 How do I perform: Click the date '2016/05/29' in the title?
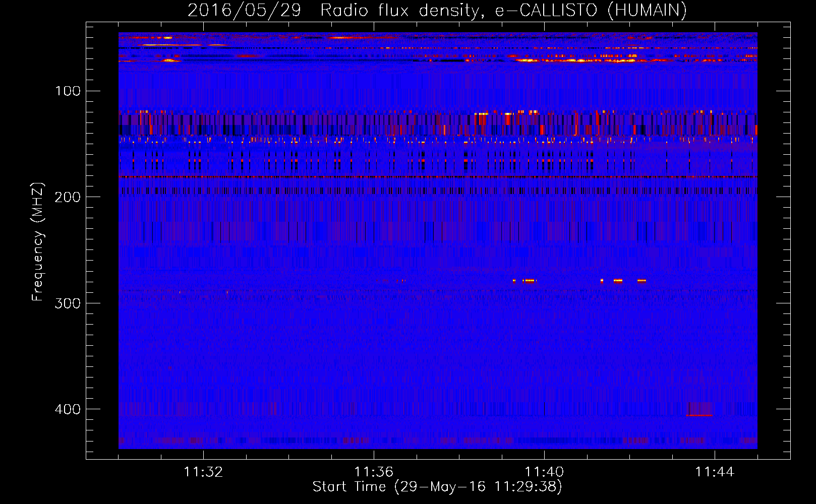pos(244,10)
